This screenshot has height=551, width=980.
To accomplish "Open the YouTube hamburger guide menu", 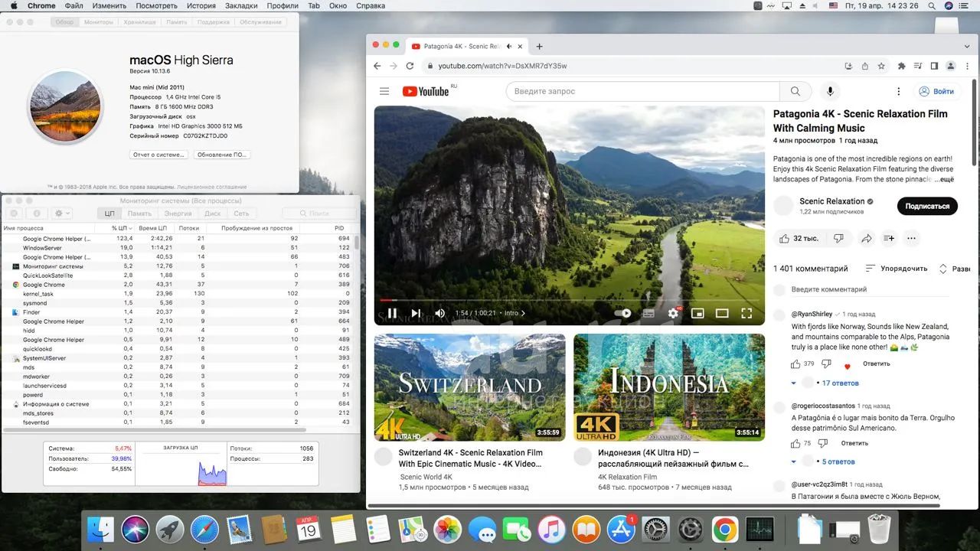I will coord(384,91).
